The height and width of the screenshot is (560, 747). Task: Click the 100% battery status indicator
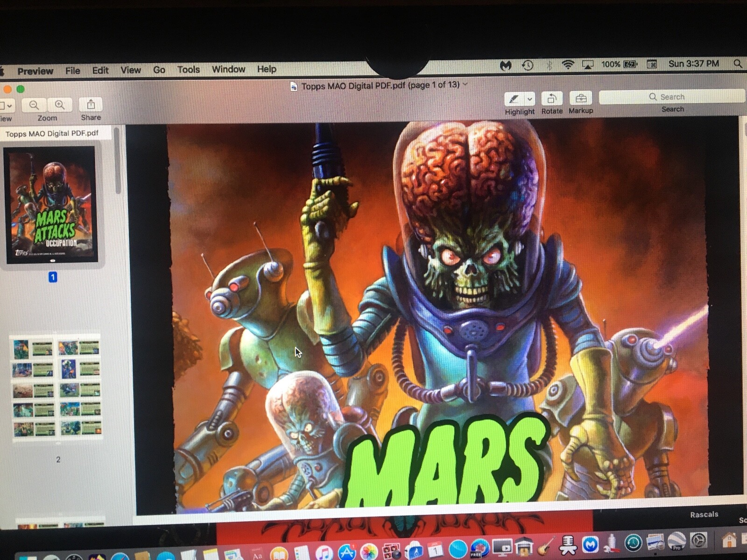(619, 64)
